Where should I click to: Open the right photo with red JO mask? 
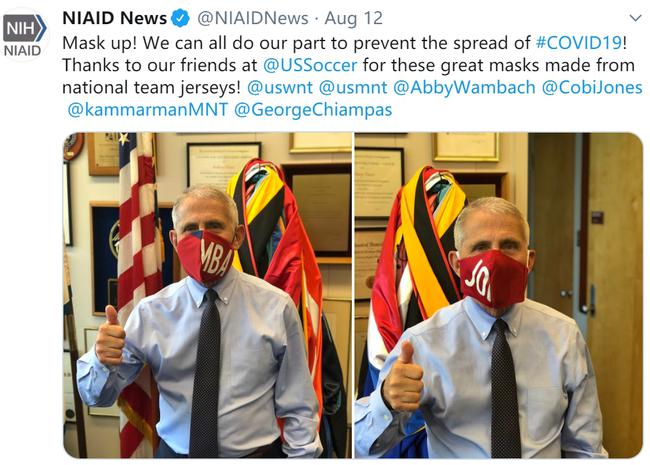click(x=499, y=295)
